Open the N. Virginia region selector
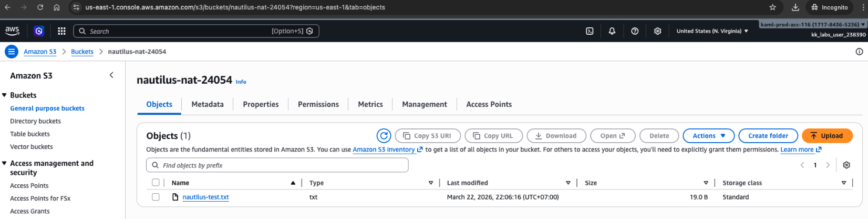 (712, 31)
